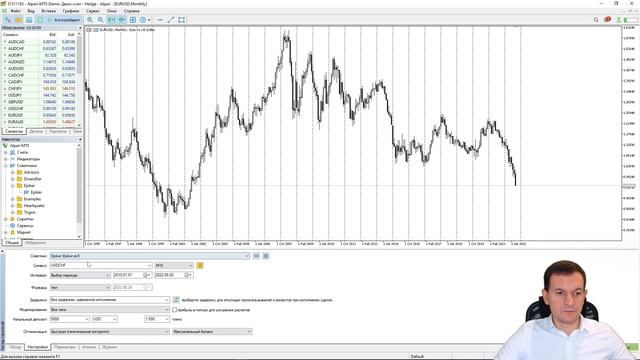Open the Моделирование dropdown
This screenshot has width=640, height=360.
tap(166, 310)
